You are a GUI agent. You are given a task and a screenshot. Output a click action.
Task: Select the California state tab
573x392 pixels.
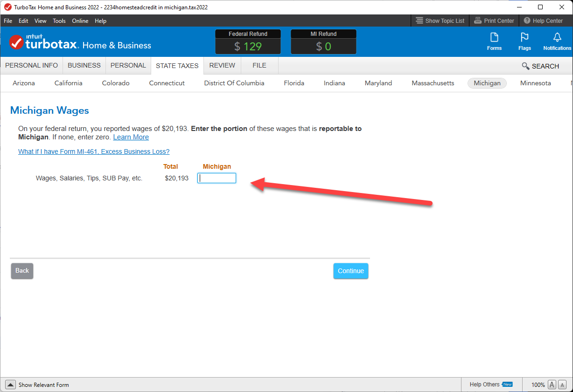(x=69, y=83)
